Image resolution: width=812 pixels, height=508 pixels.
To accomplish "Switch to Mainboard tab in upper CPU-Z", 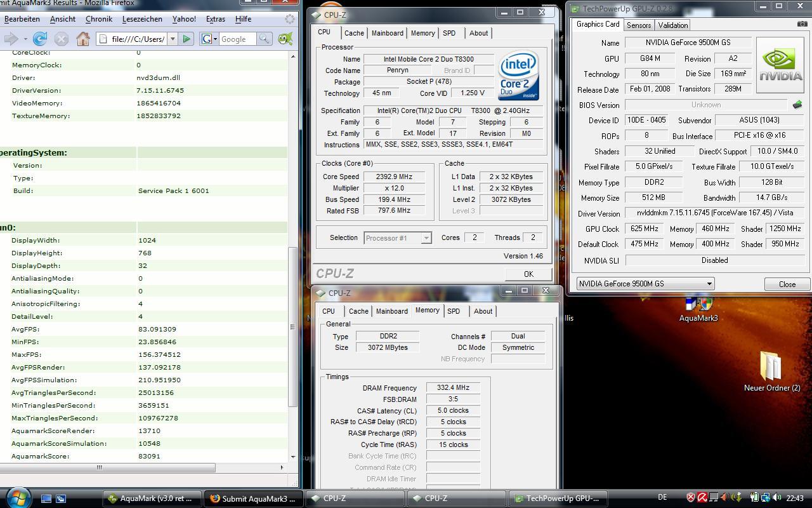I will [x=387, y=33].
